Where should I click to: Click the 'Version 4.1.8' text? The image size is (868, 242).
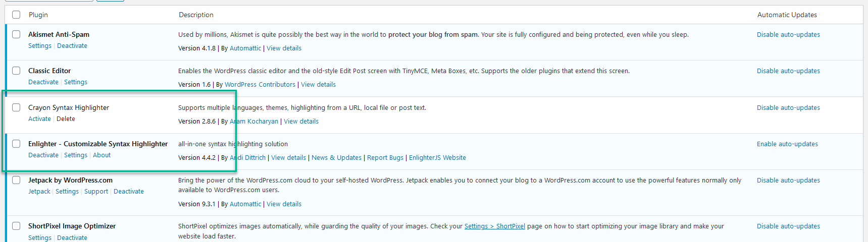(197, 48)
